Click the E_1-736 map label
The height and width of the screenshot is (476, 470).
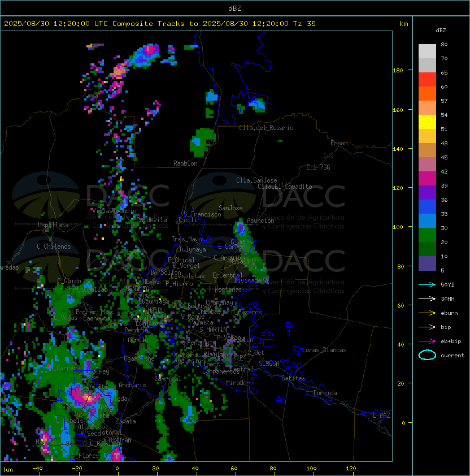pos(318,167)
